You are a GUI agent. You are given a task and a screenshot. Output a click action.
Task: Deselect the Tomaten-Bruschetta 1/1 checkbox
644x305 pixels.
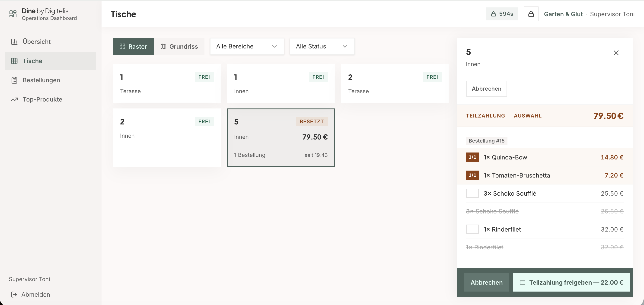point(472,175)
